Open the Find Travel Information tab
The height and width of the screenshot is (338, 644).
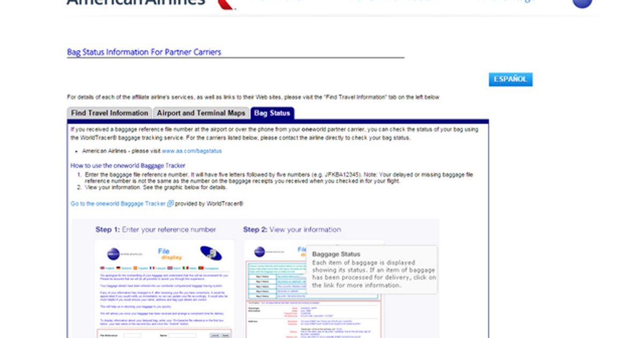[109, 113]
